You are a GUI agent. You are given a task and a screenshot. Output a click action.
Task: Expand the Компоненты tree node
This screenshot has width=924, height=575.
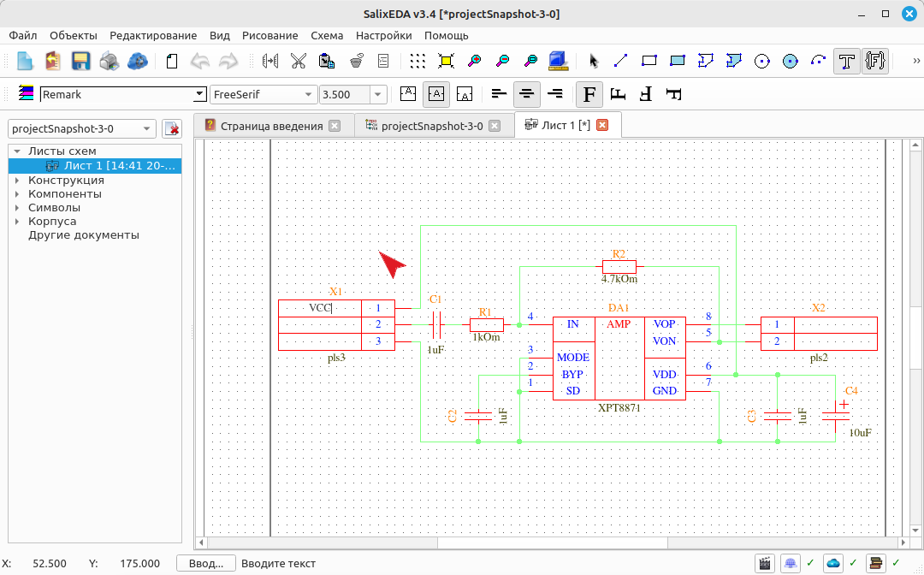coord(17,194)
